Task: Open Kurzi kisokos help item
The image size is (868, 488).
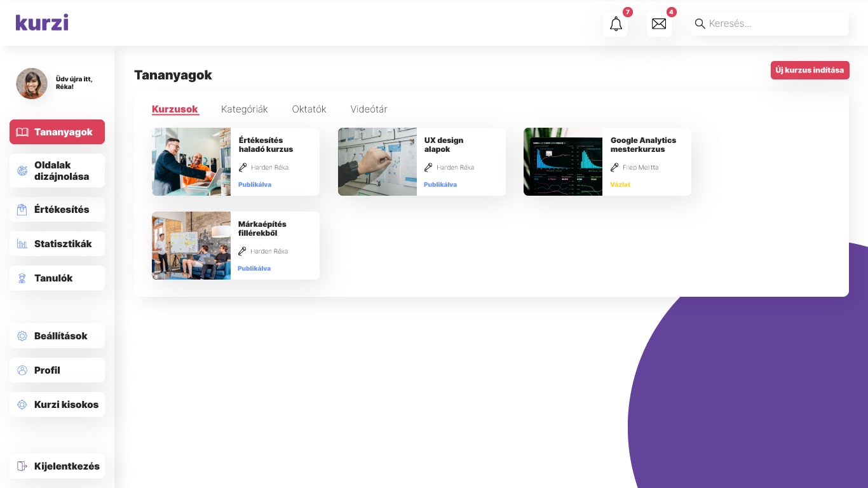Action: pos(57,405)
